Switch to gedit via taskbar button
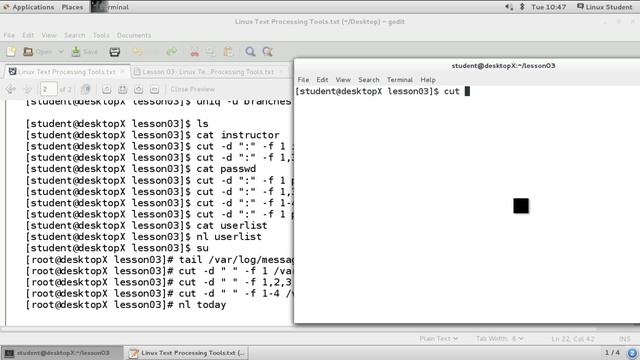The image size is (640, 360). [187, 353]
